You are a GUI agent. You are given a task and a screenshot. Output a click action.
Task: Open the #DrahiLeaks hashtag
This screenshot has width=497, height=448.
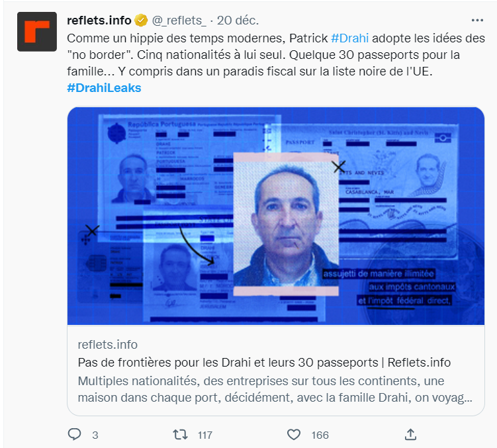point(104,88)
